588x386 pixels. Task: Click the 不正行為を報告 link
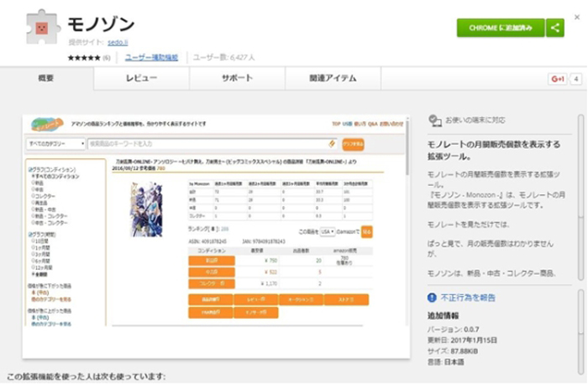468,298
